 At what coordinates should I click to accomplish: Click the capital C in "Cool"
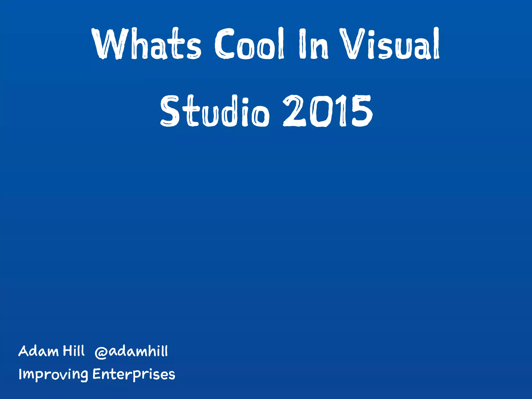click(224, 44)
